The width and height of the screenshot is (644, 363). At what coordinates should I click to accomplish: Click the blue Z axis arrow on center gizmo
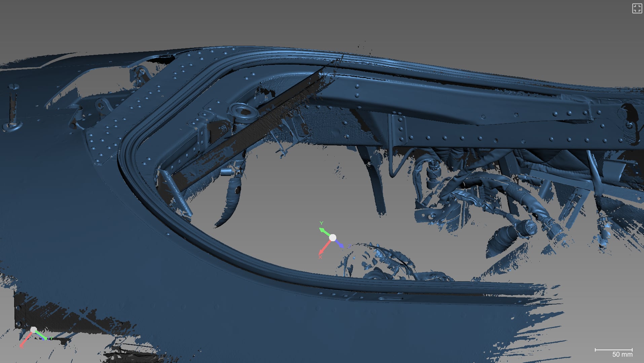pyautogui.click(x=339, y=244)
